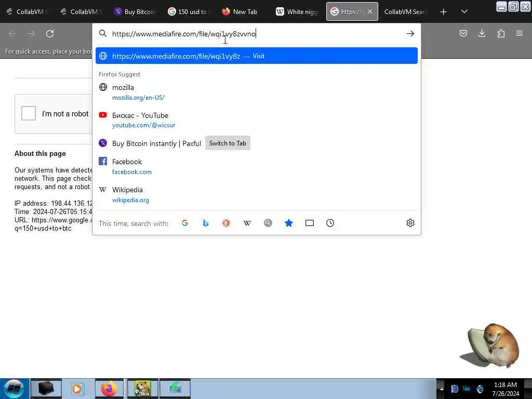
Task: Click inside the address bar URL field
Action: coord(256,34)
